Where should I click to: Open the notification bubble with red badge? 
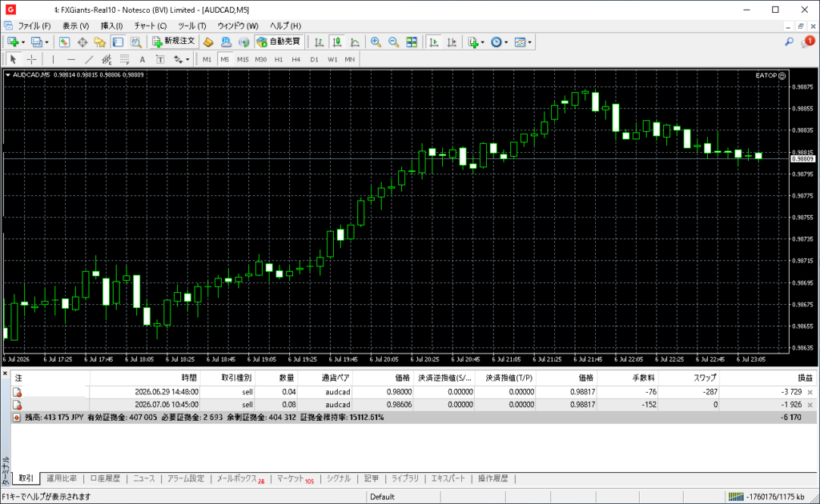click(807, 42)
